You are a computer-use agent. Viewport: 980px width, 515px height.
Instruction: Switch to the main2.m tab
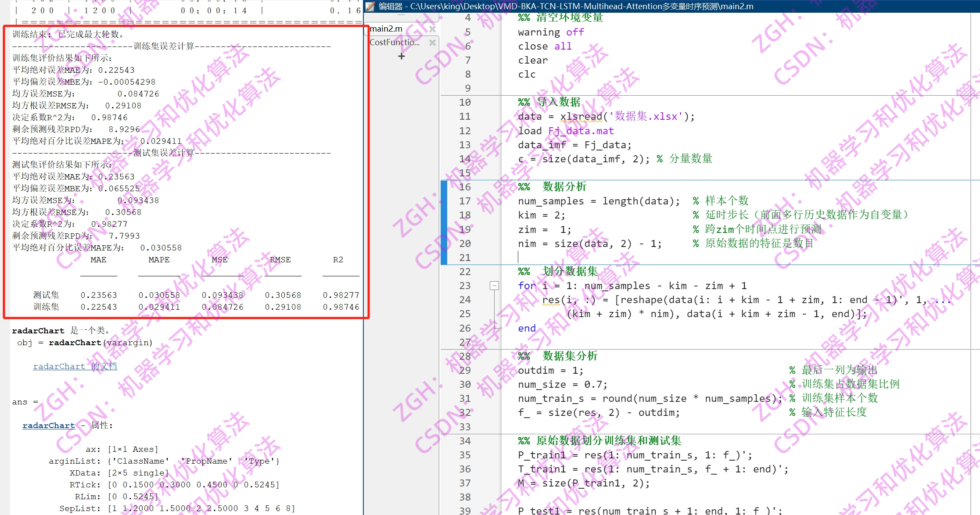point(386,29)
